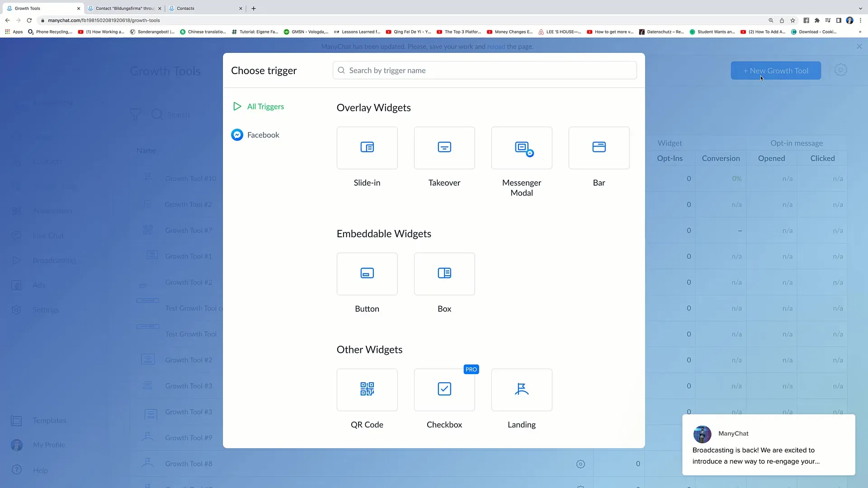Open the Settings sidebar item
The image size is (868, 488).
45,309
